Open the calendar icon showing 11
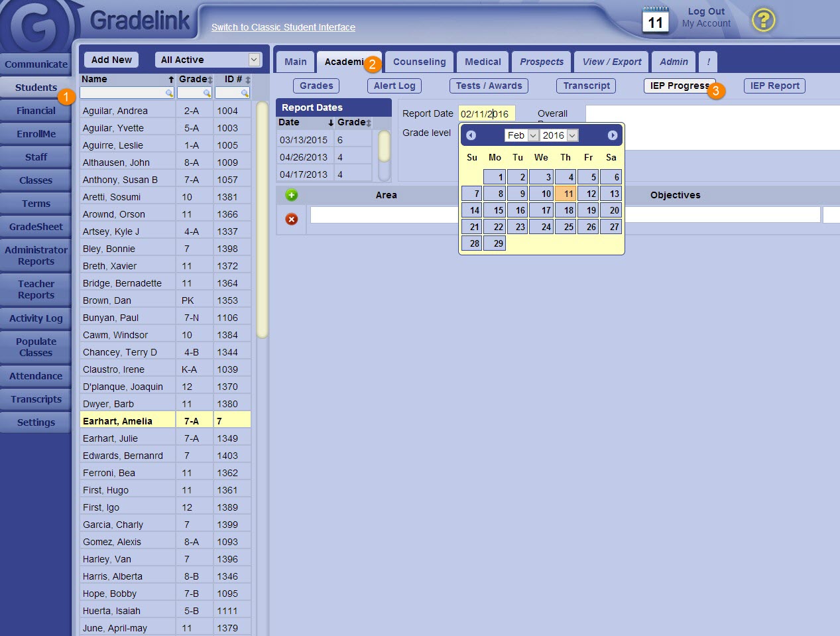Image resolution: width=840 pixels, height=636 pixels. (655, 21)
